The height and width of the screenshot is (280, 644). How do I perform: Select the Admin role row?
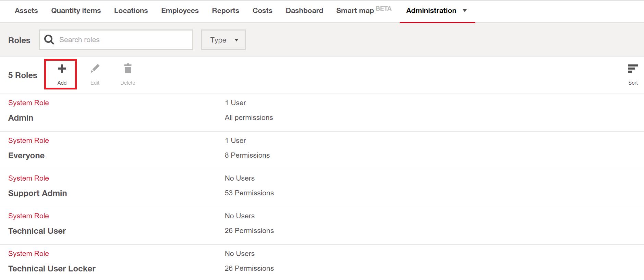(x=21, y=118)
